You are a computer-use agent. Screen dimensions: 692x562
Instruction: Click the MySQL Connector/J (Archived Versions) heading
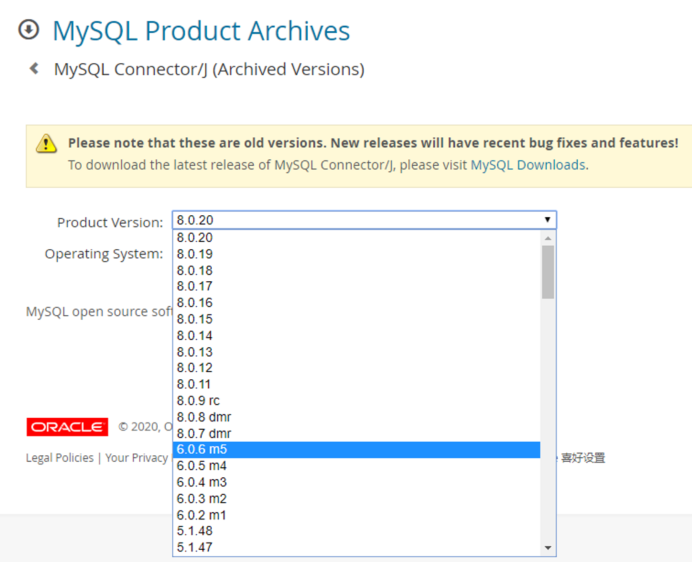(x=209, y=69)
